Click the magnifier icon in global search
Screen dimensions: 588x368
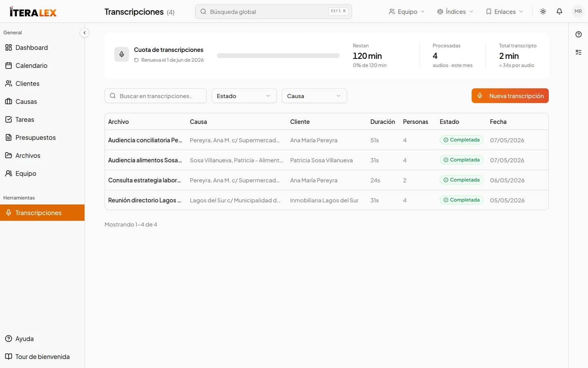(203, 11)
